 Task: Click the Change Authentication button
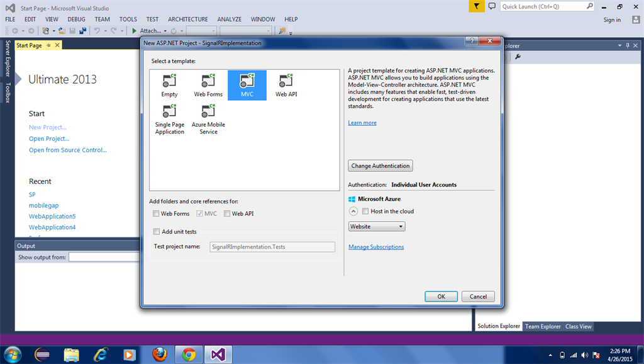pyautogui.click(x=380, y=166)
